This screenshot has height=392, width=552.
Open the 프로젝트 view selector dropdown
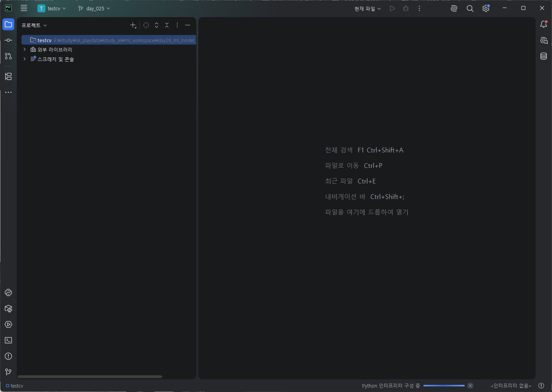click(x=34, y=25)
